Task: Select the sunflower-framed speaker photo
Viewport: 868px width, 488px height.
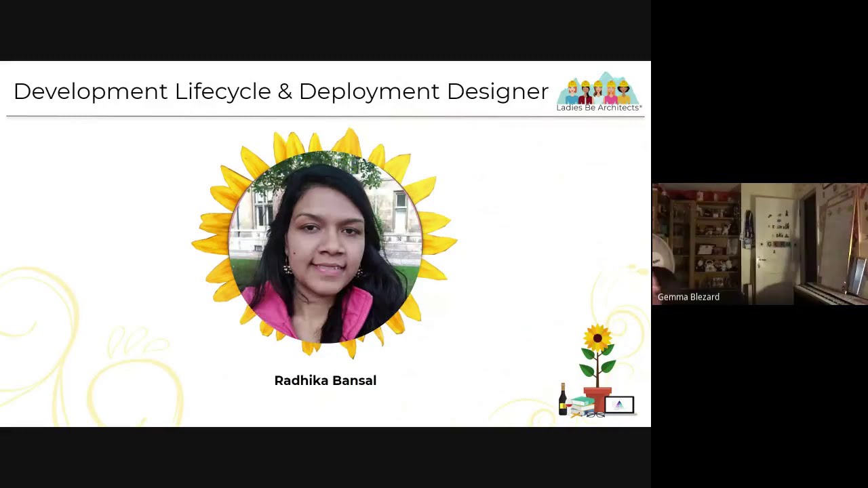Action: (325, 244)
